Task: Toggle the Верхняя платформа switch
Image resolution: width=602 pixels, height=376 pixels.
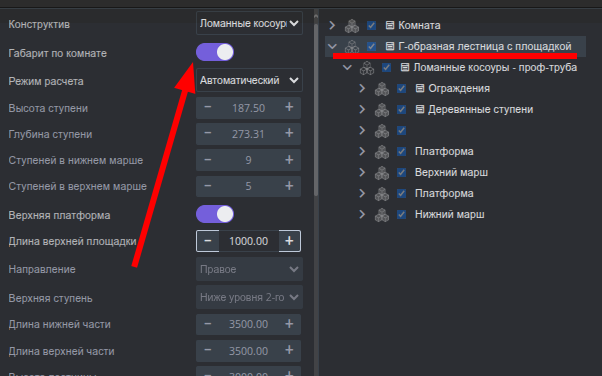Action: click(215, 214)
